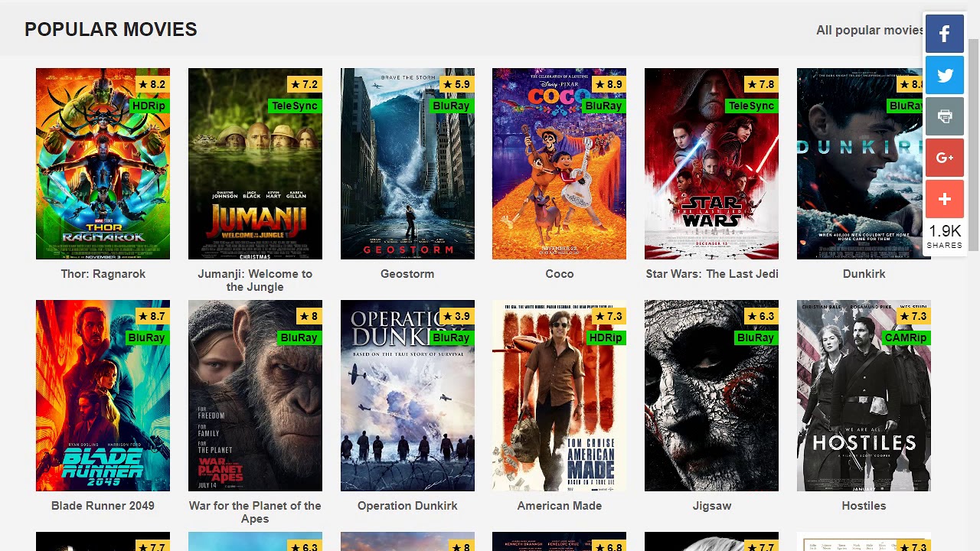Viewport: 980px width, 551px height.
Task: Click the BluRay label on Geostorm
Action: [x=451, y=106]
